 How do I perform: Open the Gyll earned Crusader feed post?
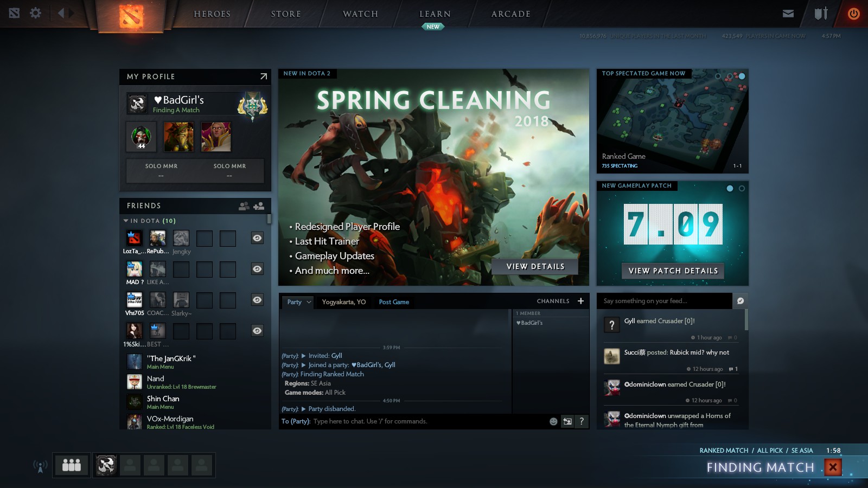pyautogui.click(x=671, y=327)
